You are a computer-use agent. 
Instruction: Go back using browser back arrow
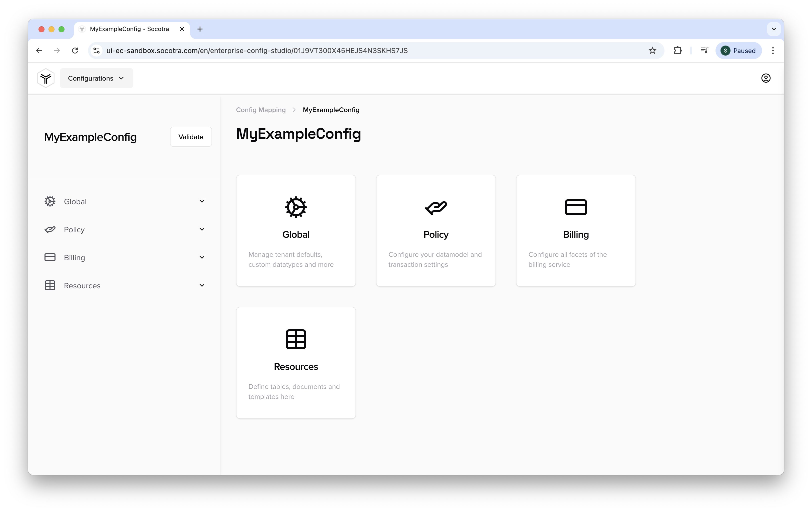coord(39,51)
